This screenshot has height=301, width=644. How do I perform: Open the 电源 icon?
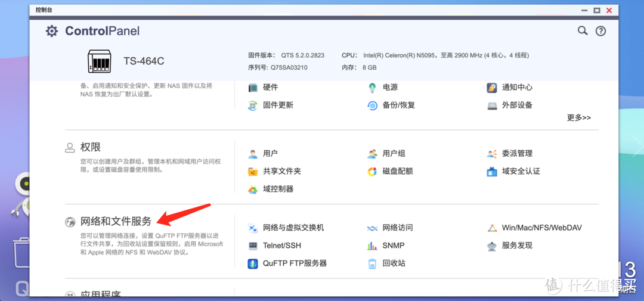[x=372, y=88]
